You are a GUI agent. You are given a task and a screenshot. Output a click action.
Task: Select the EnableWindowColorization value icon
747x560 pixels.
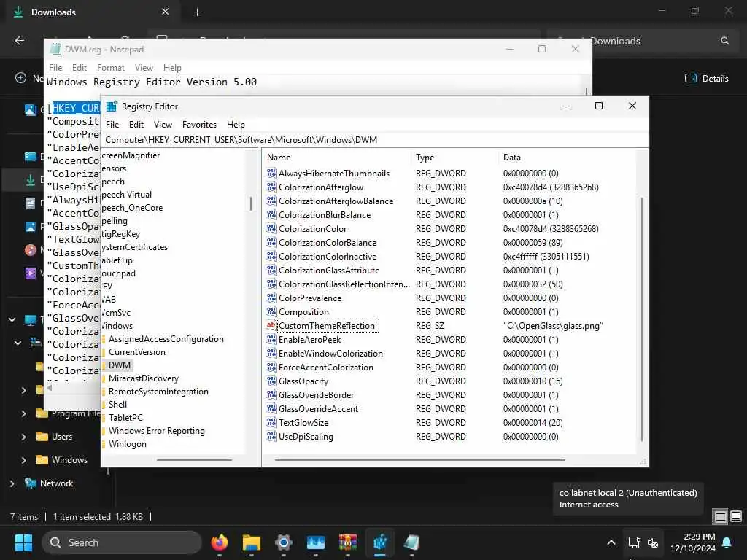click(271, 354)
